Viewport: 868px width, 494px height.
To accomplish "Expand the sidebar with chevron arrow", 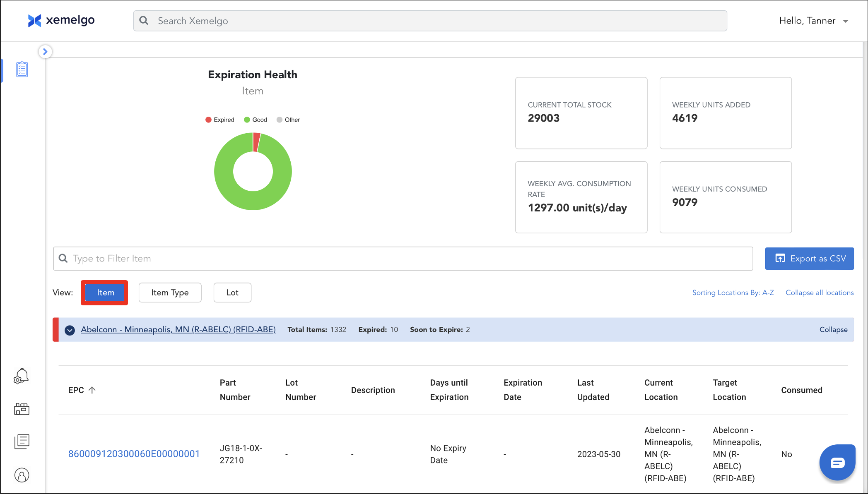I will coord(45,52).
